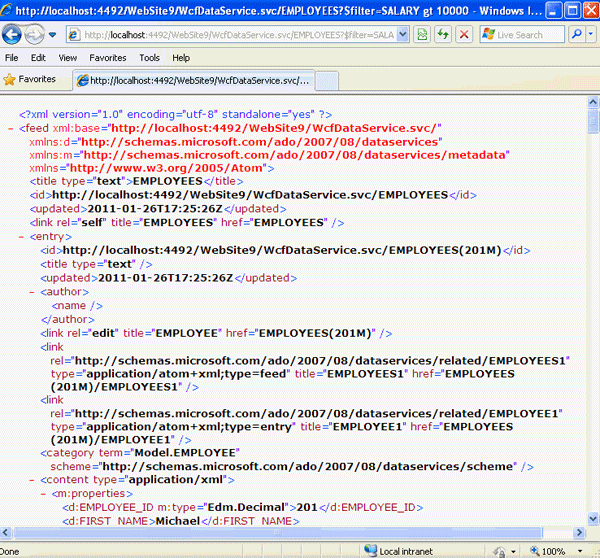This screenshot has height=558, width=600.
Task: Click the Done status bar text
Action: point(10,551)
